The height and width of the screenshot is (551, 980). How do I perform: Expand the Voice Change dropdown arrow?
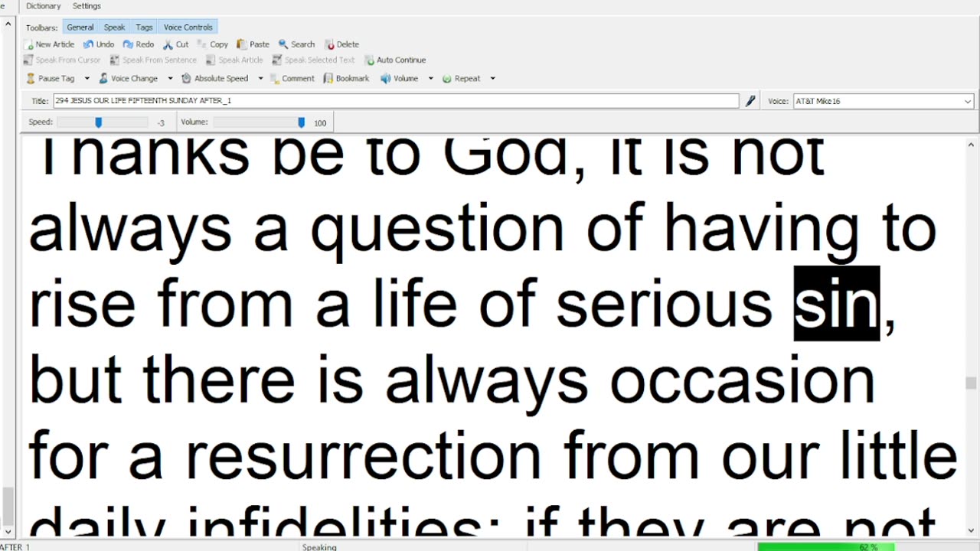[170, 78]
